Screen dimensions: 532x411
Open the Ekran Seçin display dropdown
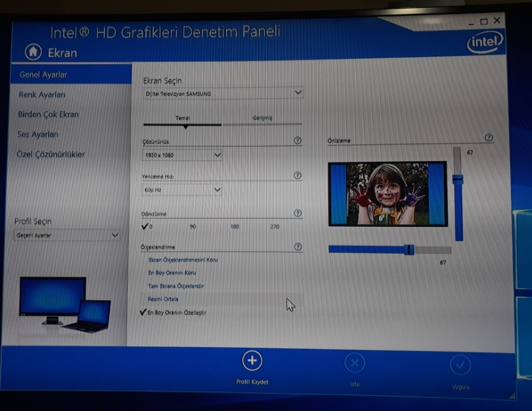coord(222,93)
